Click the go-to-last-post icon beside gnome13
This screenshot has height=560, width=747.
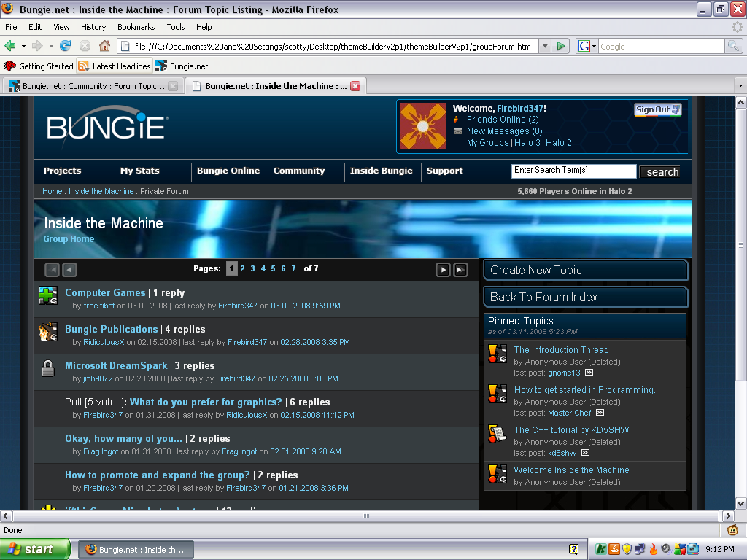coord(589,373)
